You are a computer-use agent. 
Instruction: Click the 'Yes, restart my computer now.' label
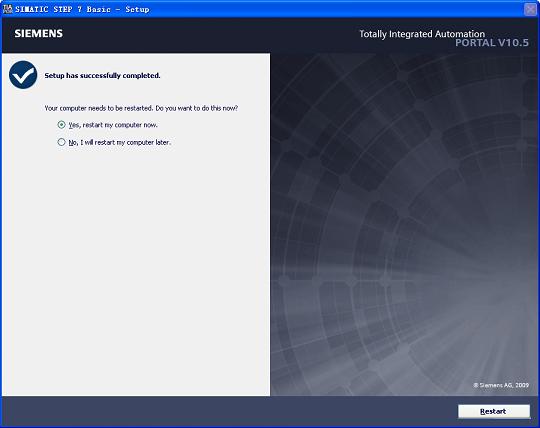[x=113, y=125]
